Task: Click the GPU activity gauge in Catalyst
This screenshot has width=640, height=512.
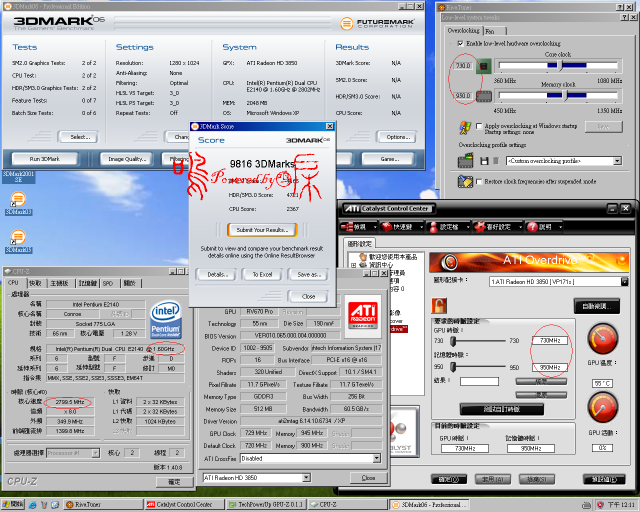Action: click(602, 407)
